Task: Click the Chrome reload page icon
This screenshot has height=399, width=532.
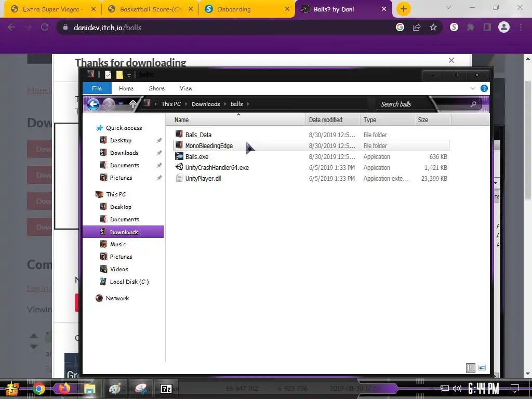Action: tap(45, 27)
